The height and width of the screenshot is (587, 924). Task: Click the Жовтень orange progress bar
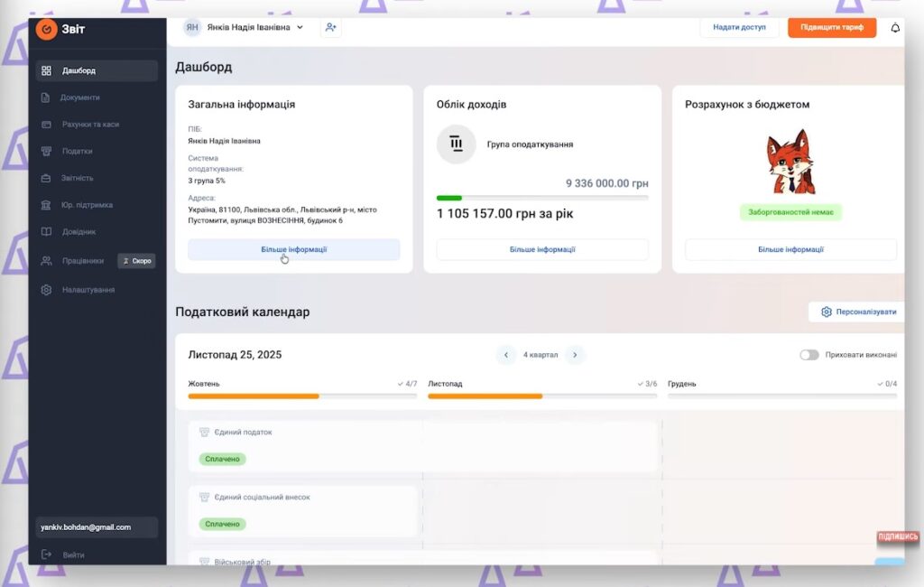pos(253,396)
